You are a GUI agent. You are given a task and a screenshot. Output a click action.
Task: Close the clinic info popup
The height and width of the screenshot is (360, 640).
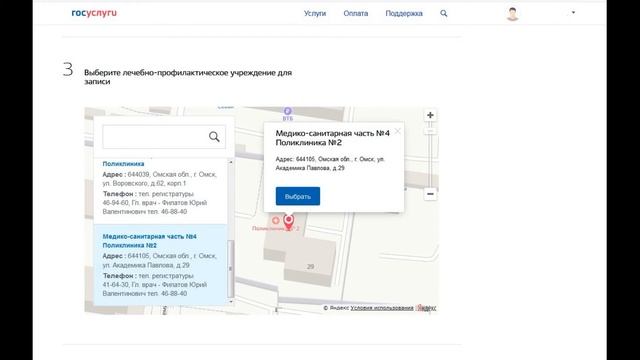tap(398, 131)
